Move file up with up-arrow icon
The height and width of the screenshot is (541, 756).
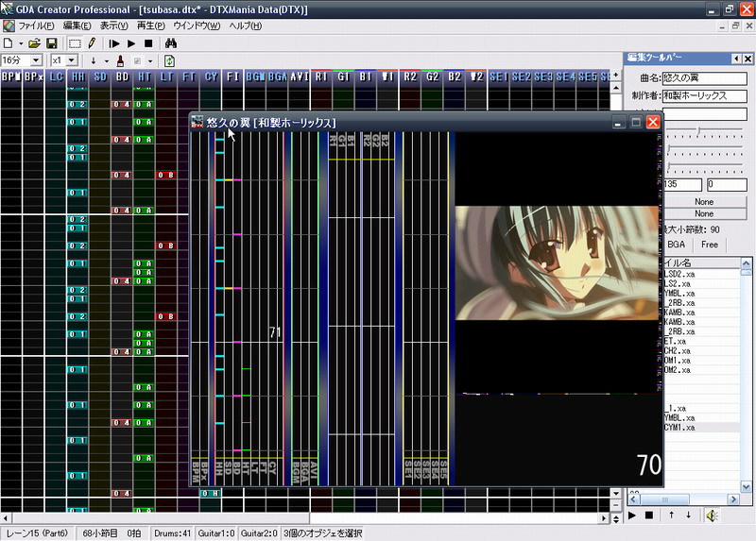tap(671, 516)
